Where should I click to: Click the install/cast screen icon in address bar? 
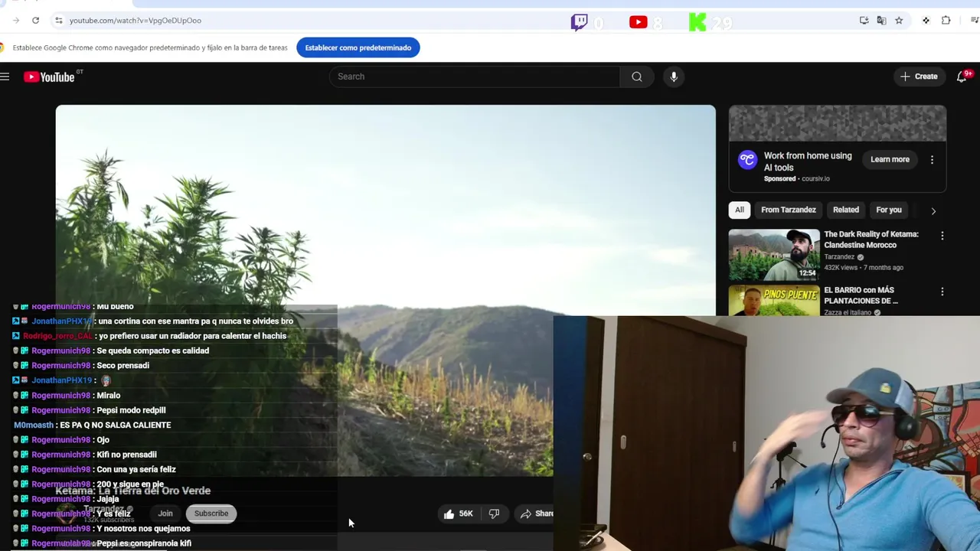(x=864, y=21)
